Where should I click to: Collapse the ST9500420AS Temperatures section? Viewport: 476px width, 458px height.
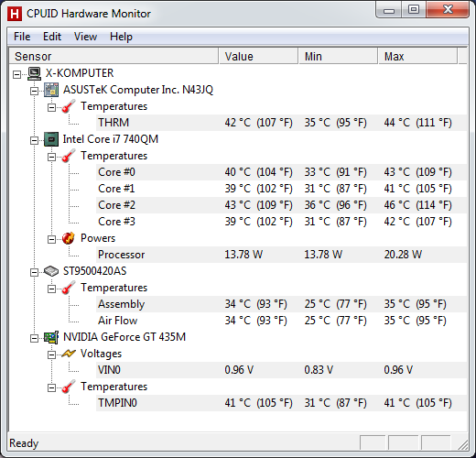coord(51,289)
